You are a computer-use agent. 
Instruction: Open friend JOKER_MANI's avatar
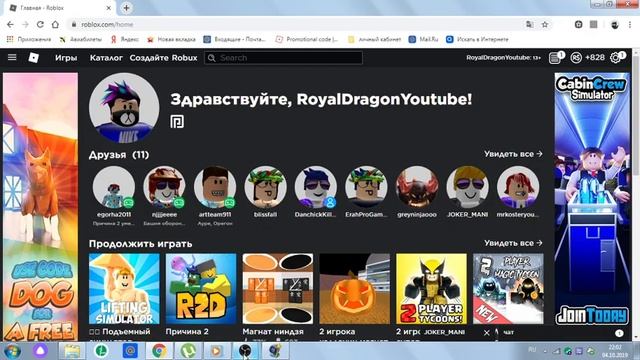pyautogui.click(x=467, y=187)
